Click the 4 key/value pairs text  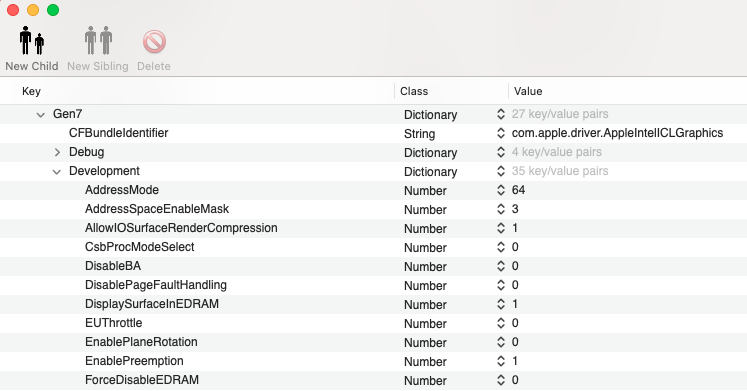point(556,152)
